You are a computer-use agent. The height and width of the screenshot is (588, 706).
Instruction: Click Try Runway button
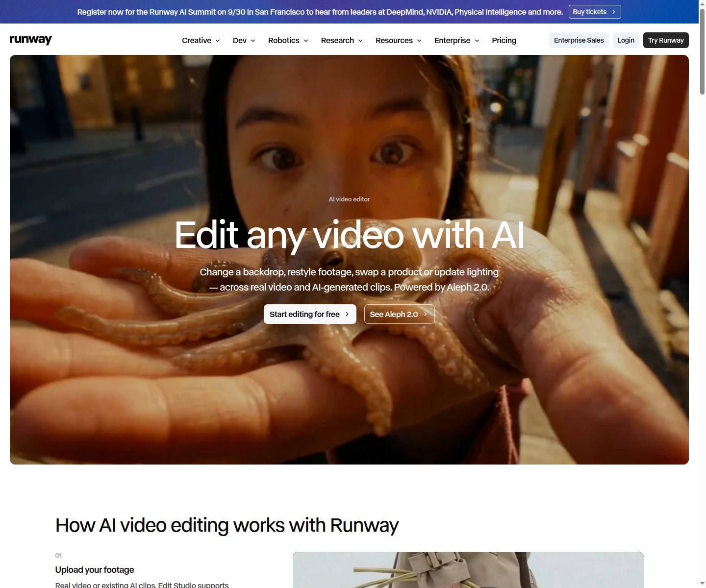tap(666, 40)
